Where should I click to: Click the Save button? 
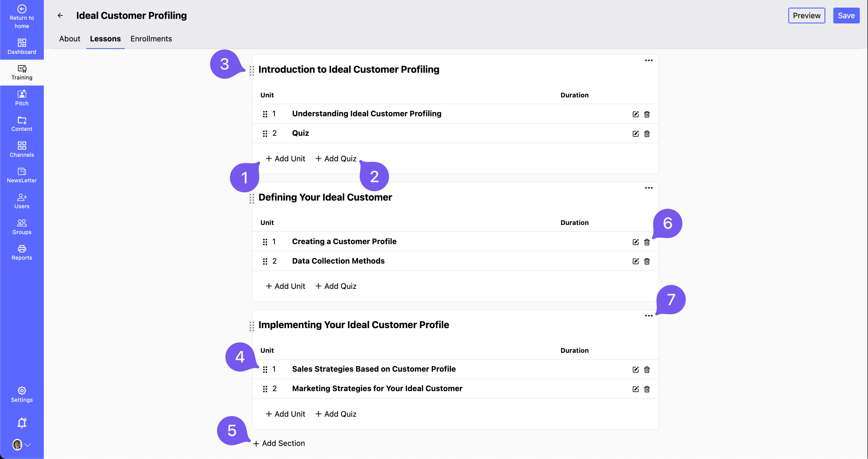coord(846,16)
